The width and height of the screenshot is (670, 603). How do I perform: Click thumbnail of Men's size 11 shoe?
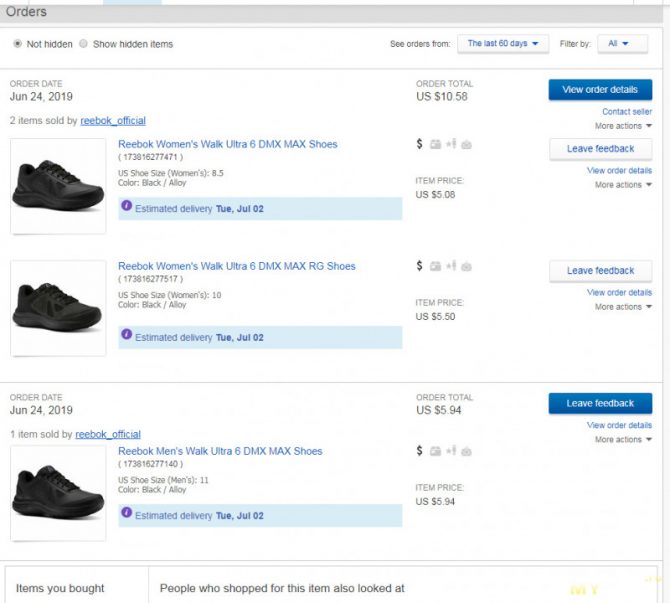pos(58,494)
